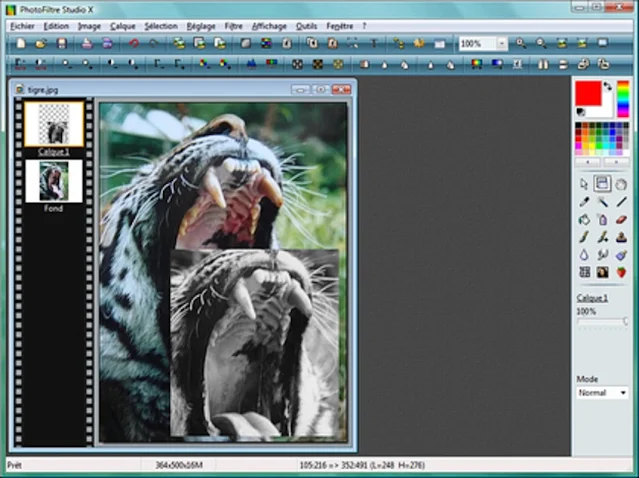Viewport: 639px width, 478px height.
Task: Switch to full screen monitor icon
Action: click(x=602, y=43)
